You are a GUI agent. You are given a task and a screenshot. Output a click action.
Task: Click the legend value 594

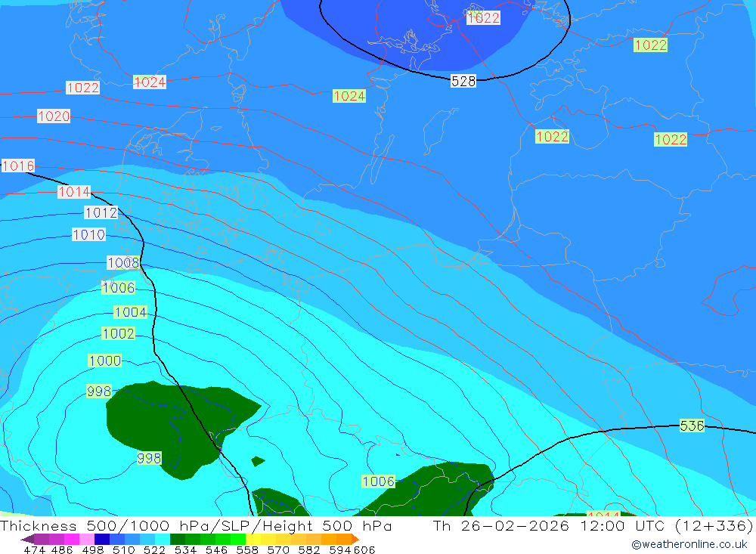(x=340, y=549)
